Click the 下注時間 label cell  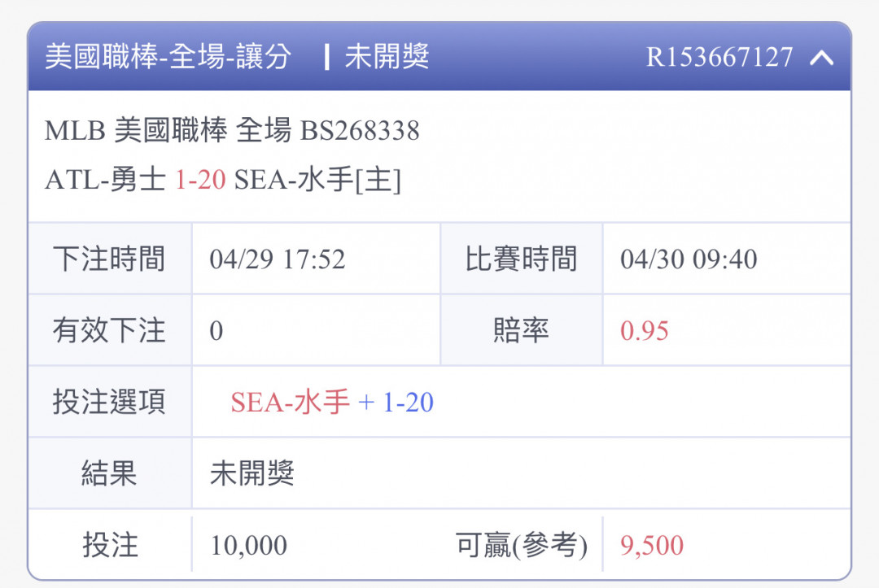109,259
